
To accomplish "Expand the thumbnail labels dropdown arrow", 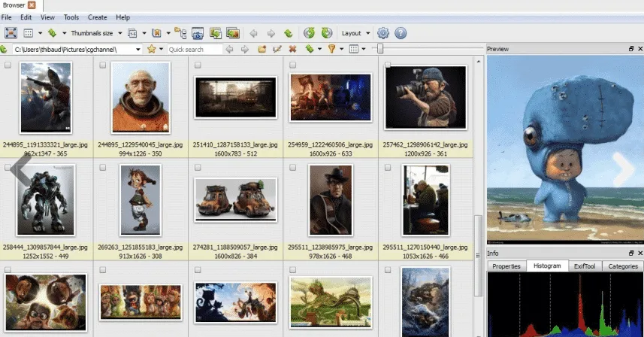I will click(144, 33).
